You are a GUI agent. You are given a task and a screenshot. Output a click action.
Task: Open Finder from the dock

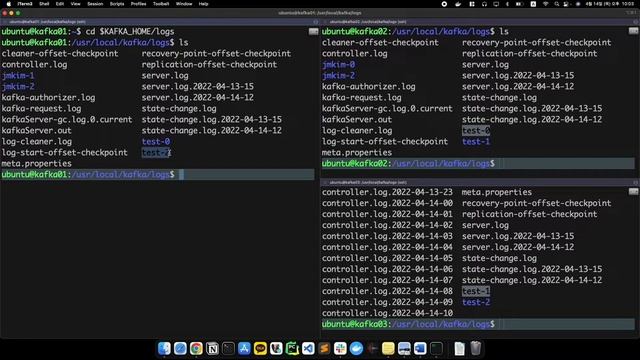(x=164, y=349)
